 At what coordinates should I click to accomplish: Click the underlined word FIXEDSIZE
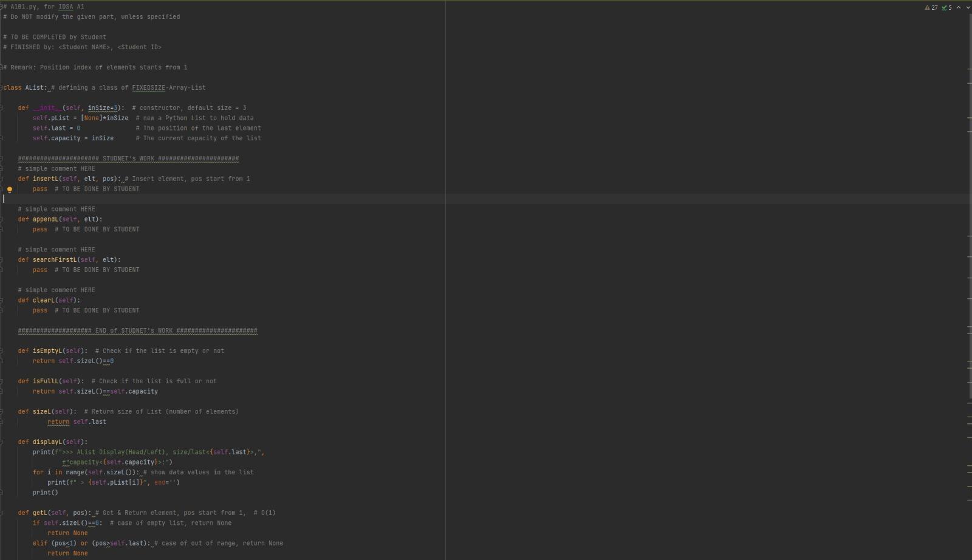point(148,87)
